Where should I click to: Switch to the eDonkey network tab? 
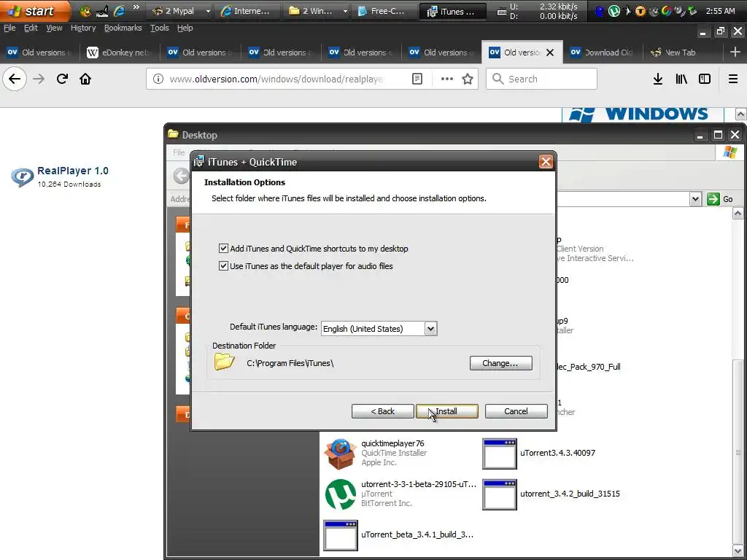tap(120, 52)
